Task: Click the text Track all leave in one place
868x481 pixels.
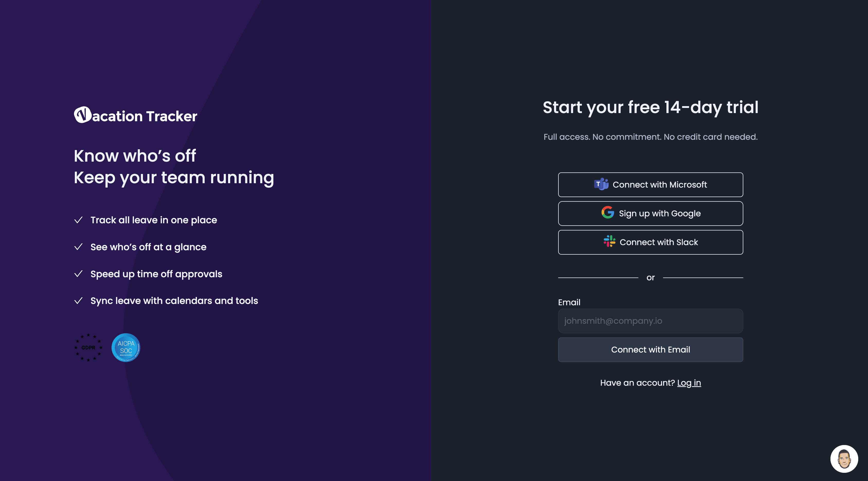Action: [x=154, y=220]
